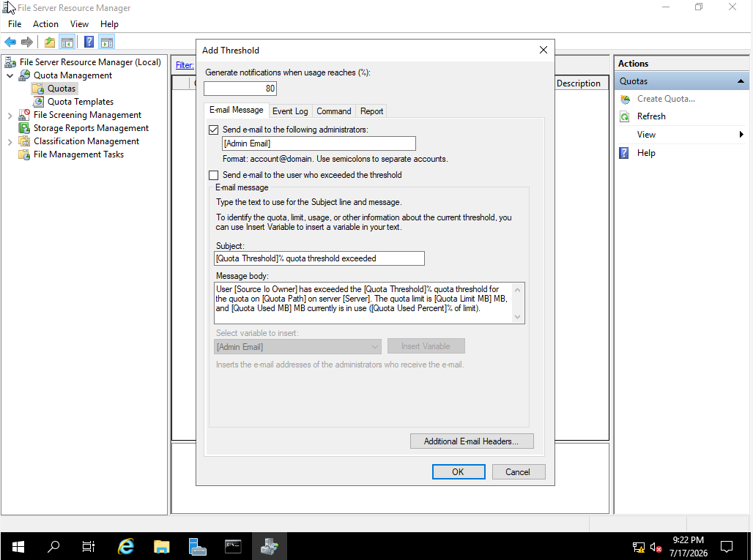Viewport: 753px width, 560px height.
Task: Select the E-mail Message tab
Action: tap(237, 111)
